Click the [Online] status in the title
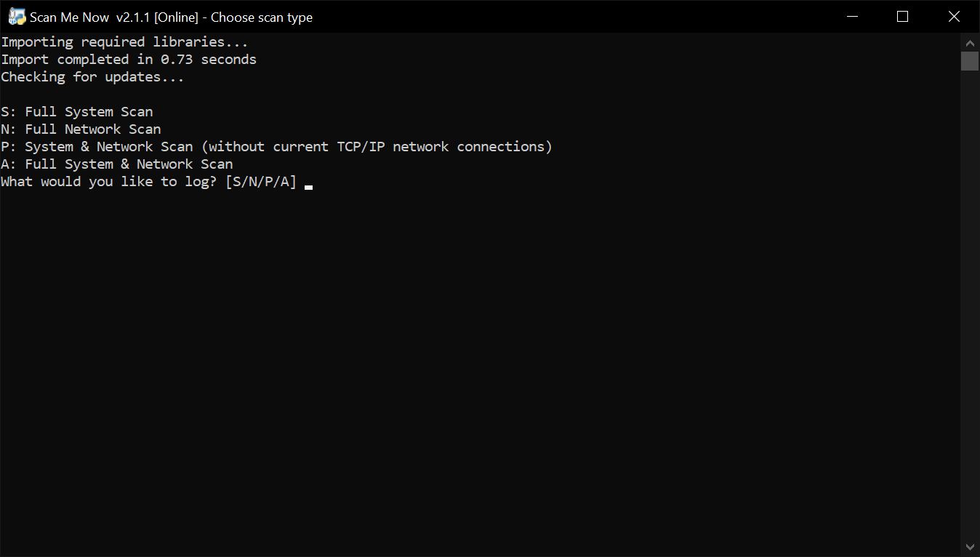Viewport: 980px width, 557px height. [176, 17]
